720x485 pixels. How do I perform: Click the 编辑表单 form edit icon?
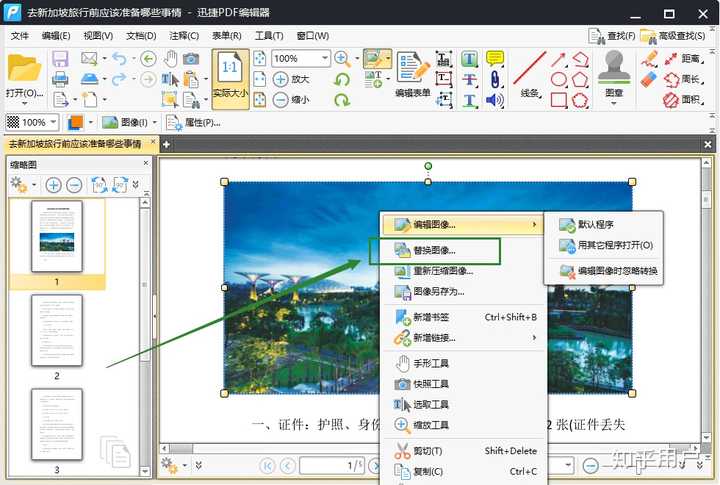point(413,74)
